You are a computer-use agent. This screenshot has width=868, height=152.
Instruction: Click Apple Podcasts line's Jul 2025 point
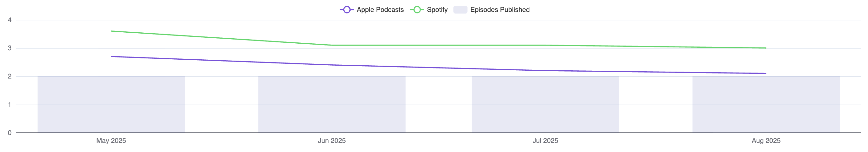(545, 71)
